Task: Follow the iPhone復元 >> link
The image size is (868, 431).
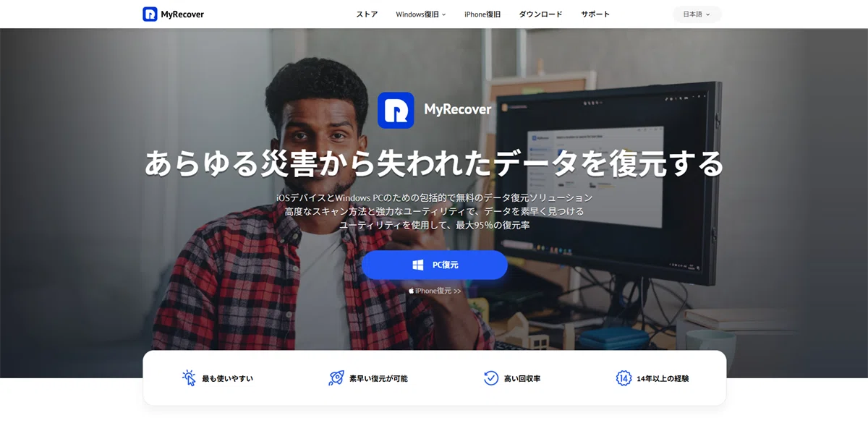Action: (x=435, y=291)
